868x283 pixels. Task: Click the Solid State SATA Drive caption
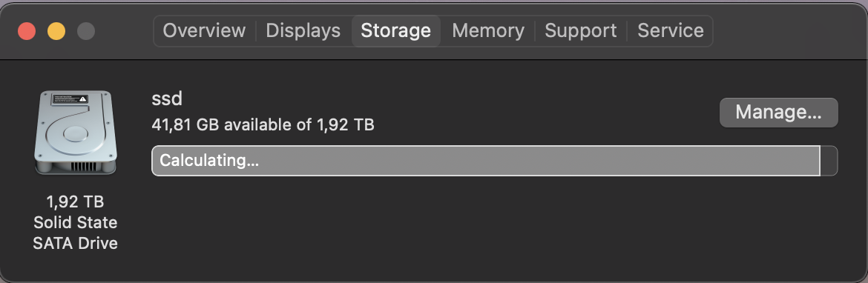(75, 233)
